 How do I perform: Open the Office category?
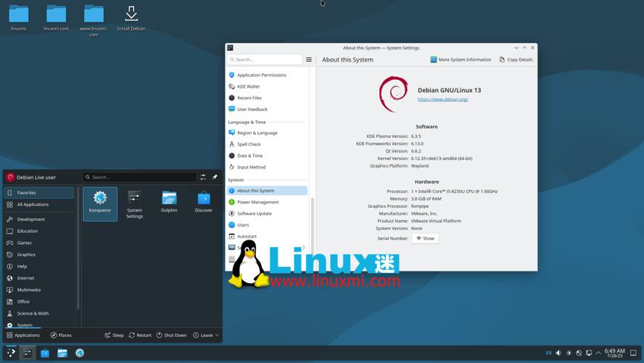pos(39,301)
